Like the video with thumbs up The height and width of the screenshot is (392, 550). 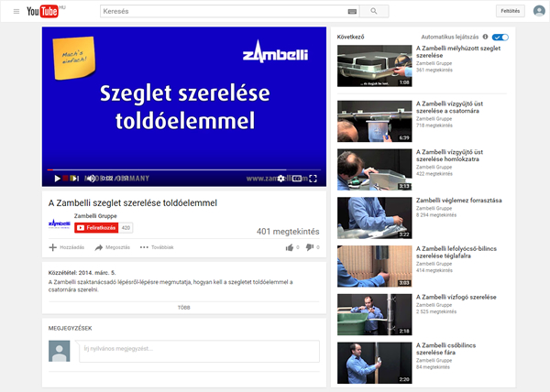coord(290,247)
